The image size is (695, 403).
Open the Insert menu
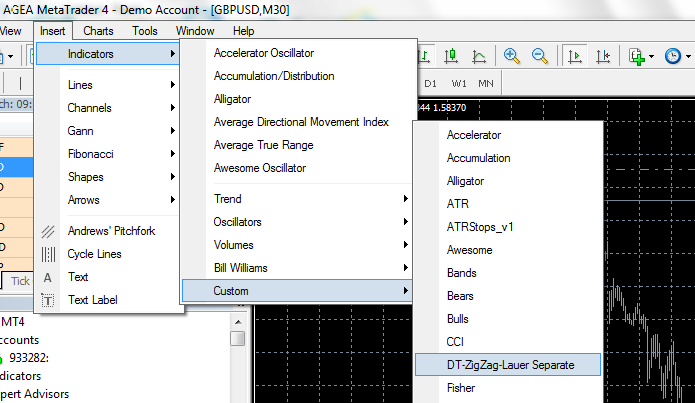pos(52,31)
